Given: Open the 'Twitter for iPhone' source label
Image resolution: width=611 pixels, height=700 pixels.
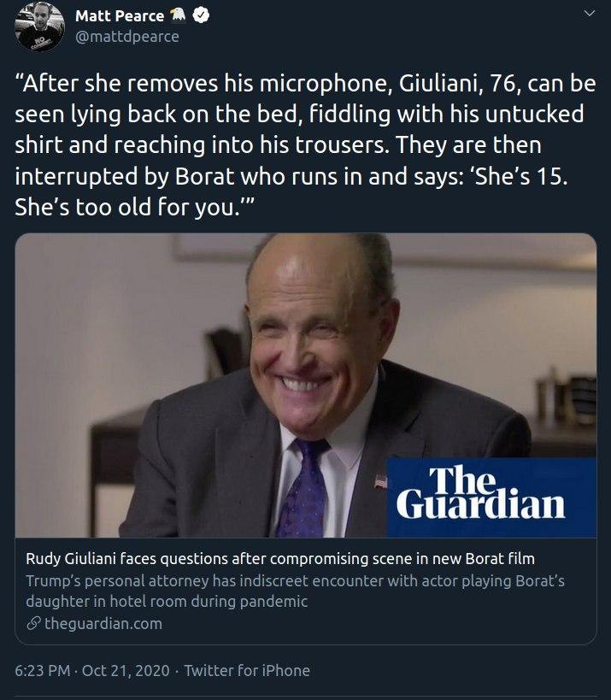Looking at the screenshot, I should 247,670.
